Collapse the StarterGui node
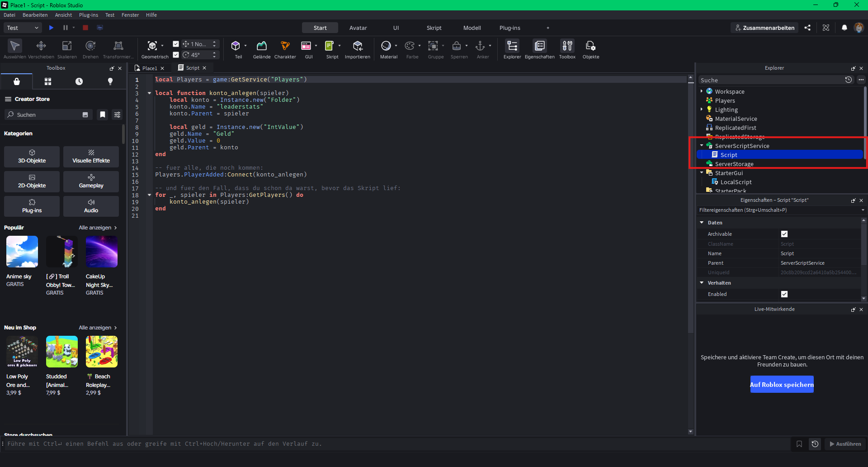The image size is (868, 467). click(702, 173)
